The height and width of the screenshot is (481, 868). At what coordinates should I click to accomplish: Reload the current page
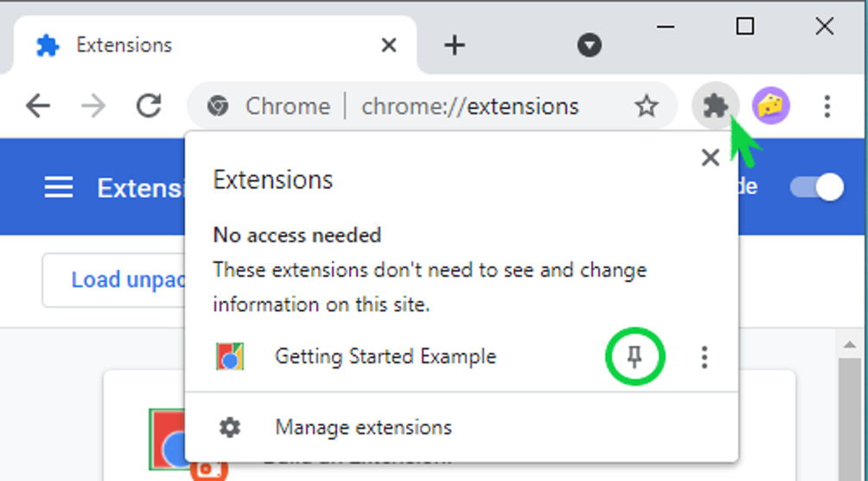click(x=149, y=106)
